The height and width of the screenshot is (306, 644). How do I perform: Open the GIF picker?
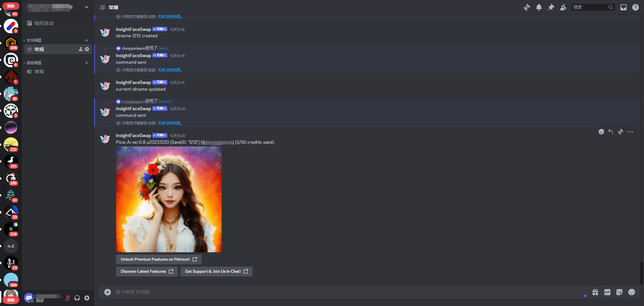(607, 292)
